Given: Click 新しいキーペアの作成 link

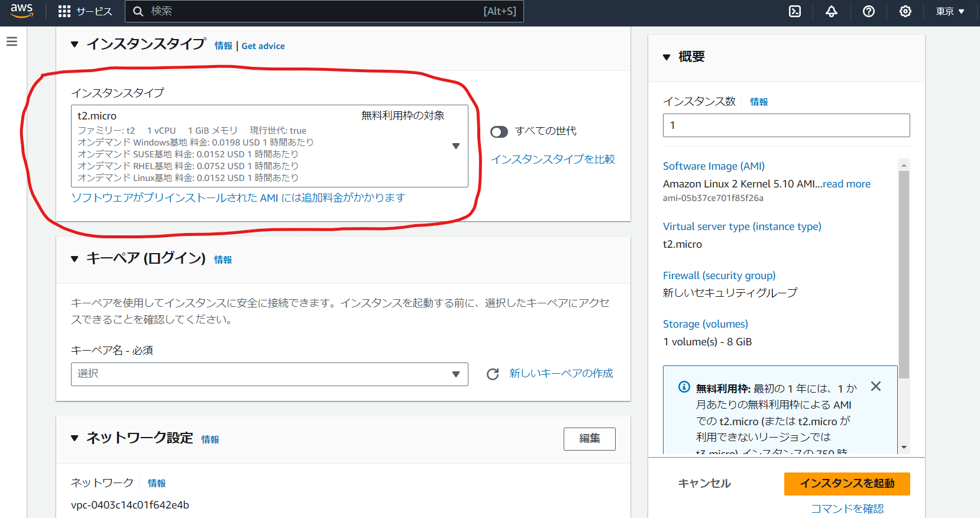Looking at the screenshot, I should (561, 374).
